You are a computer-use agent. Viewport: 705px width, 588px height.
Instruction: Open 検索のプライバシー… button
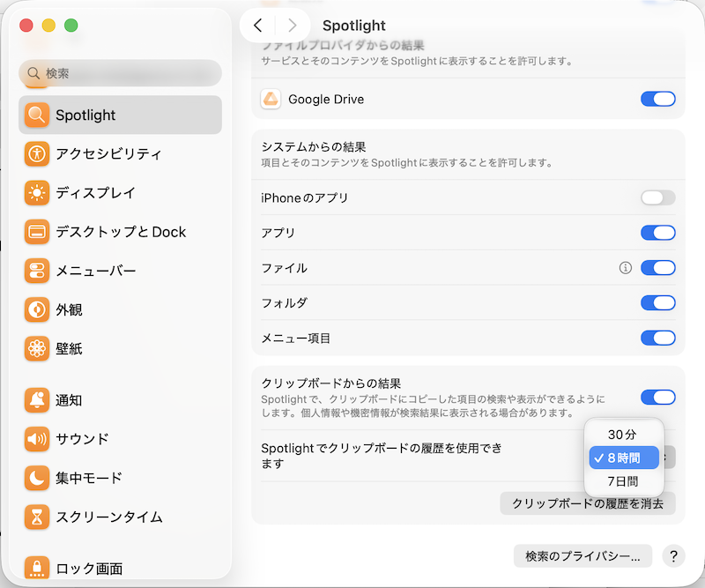click(583, 556)
